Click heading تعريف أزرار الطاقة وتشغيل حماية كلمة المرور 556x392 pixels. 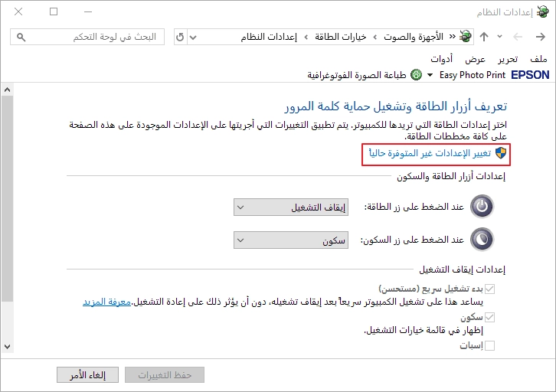click(396, 106)
